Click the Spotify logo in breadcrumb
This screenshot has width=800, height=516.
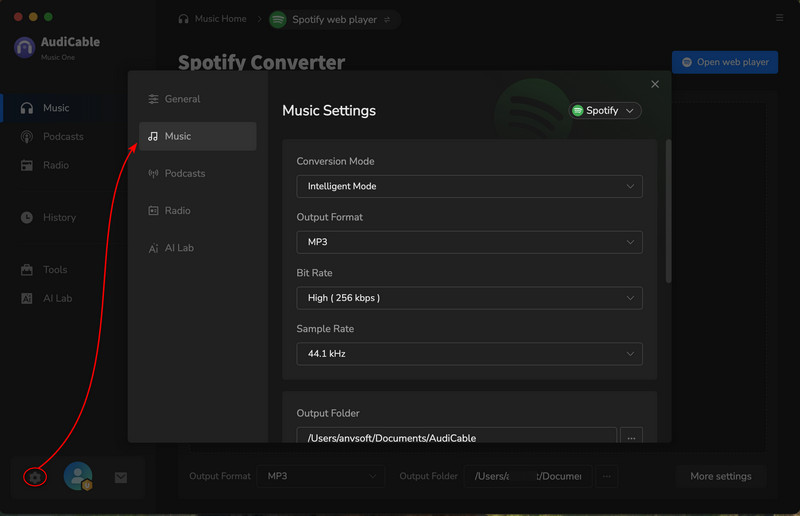pos(278,20)
